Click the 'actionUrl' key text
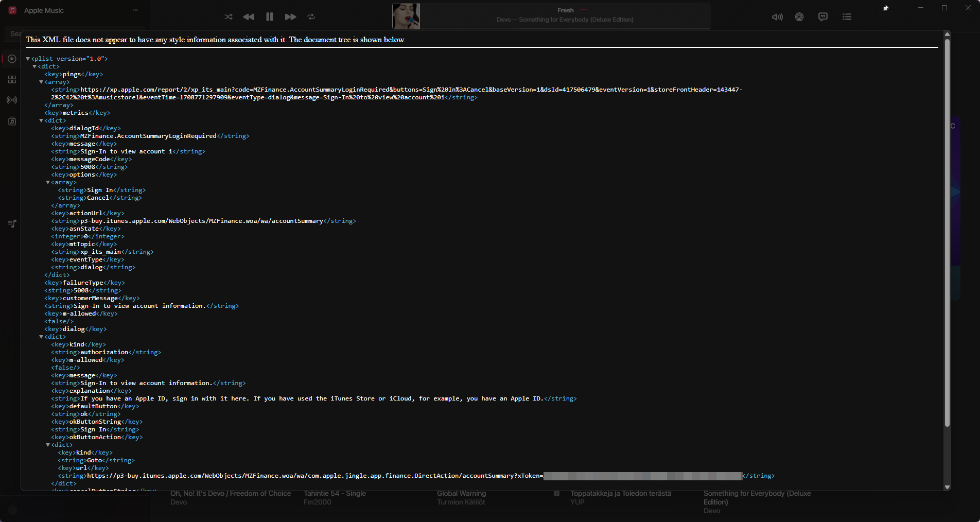 click(86, 213)
